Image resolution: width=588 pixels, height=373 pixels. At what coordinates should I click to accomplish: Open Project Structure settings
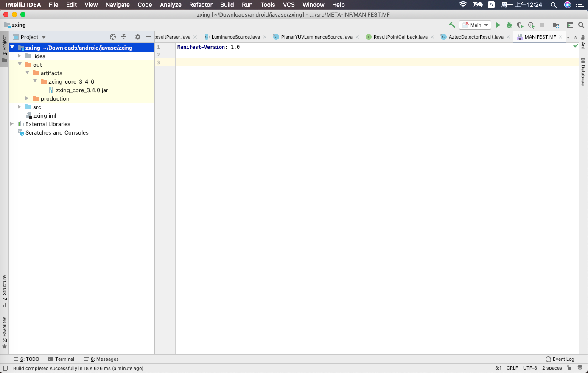tap(556, 25)
